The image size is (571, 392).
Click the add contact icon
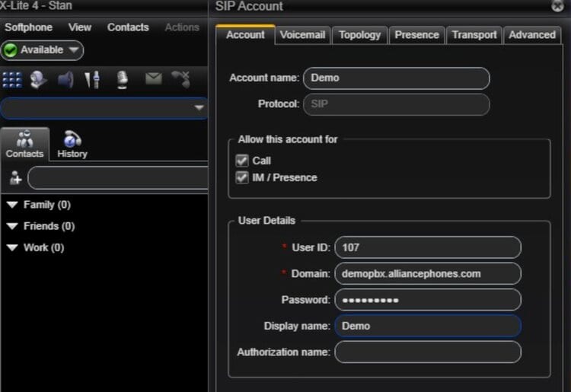click(15, 178)
